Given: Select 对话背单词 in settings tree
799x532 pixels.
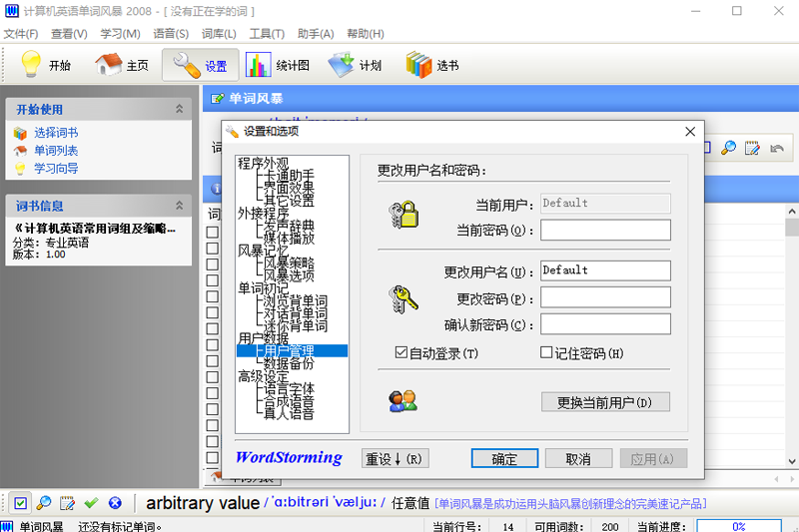Looking at the screenshot, I should coord(296,313).
